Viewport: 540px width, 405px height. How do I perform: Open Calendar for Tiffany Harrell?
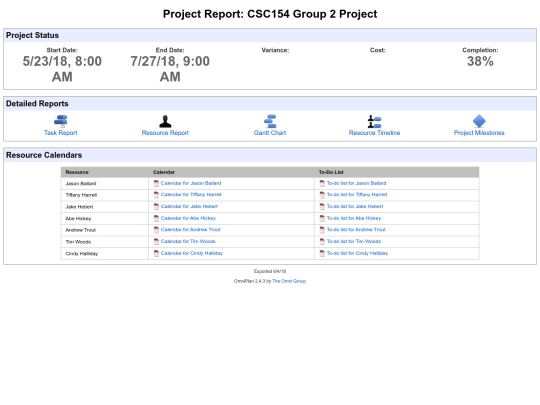(191, 195)
